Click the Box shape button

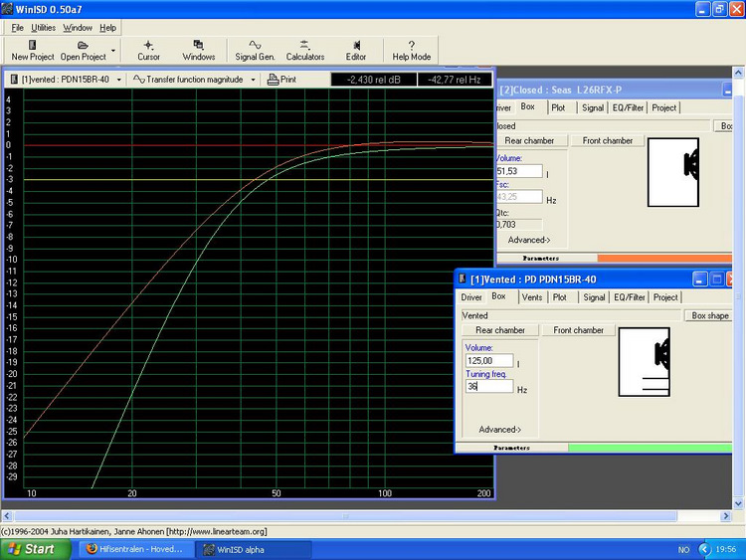[710, 315]
